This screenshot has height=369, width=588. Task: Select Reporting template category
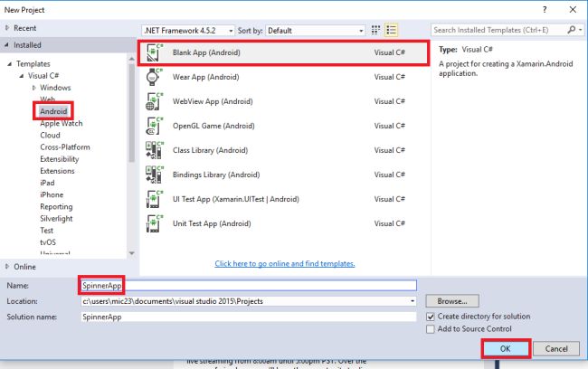click(x=56, y=206)
